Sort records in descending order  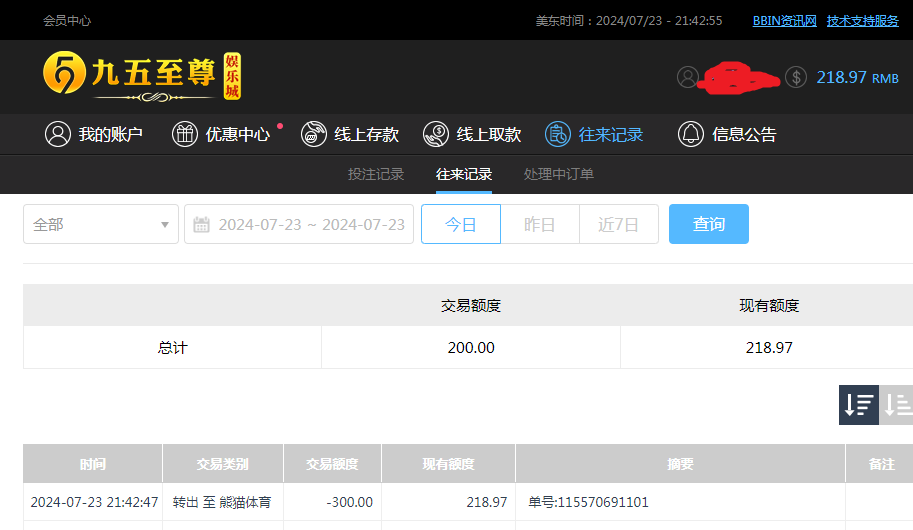pos(858,405)
